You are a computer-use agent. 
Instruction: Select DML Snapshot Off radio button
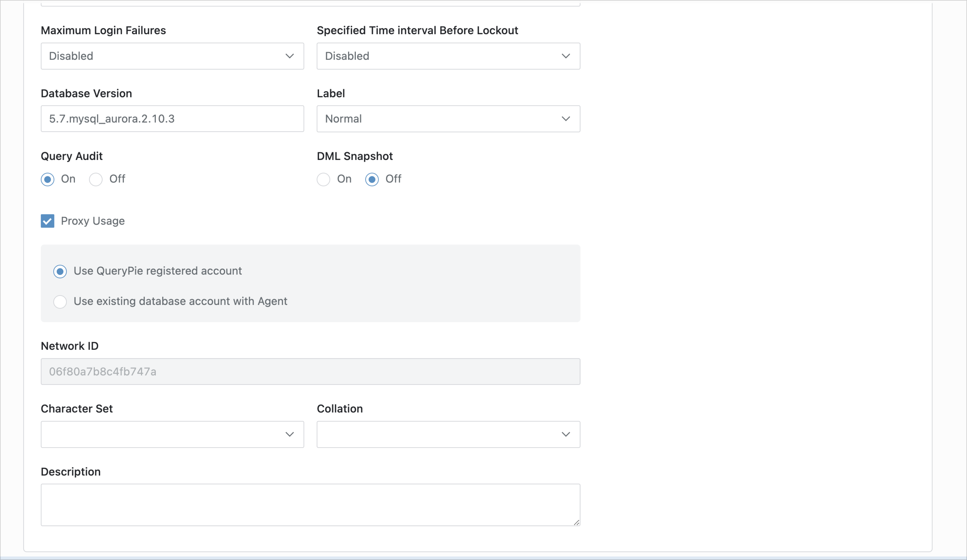tap(372, 179)
